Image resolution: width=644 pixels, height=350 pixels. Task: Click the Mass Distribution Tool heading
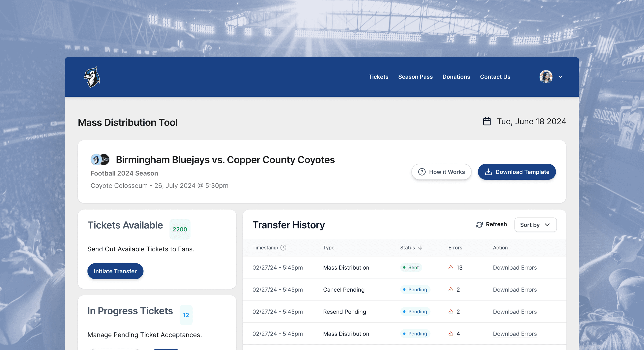(128, 122)
